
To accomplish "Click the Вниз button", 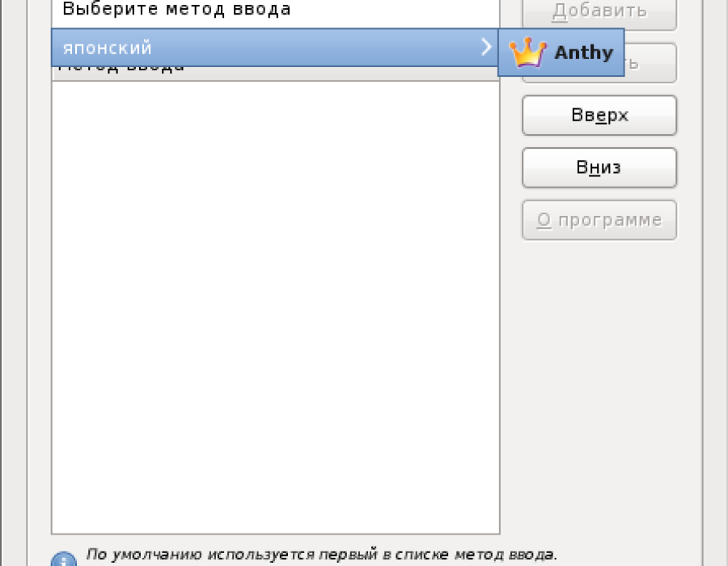I will point(599,167).
